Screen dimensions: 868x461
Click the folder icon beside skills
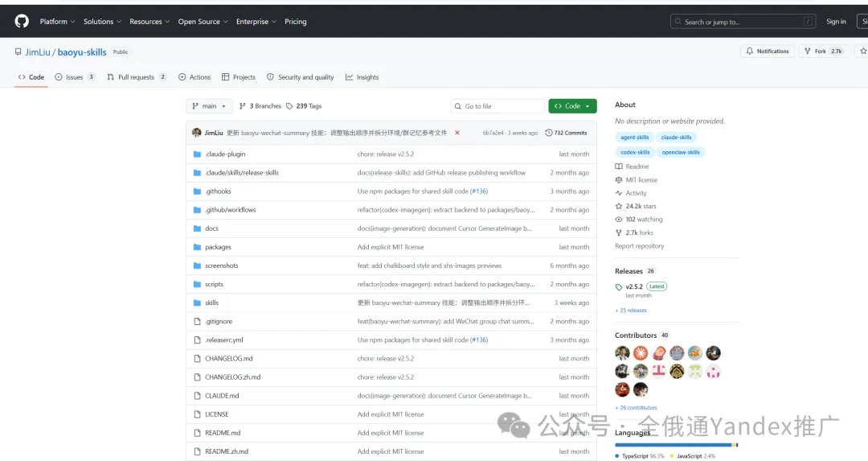[197, 303]
